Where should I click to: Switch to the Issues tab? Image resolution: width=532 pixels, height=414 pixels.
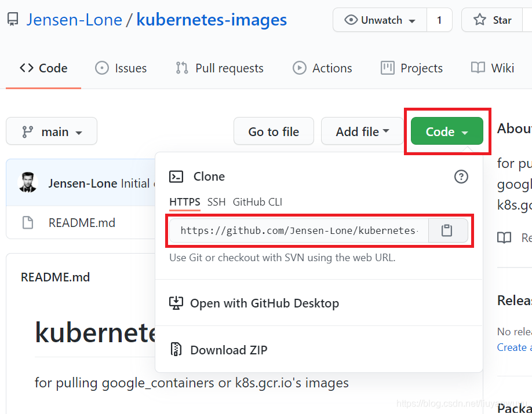coord(121,68)
